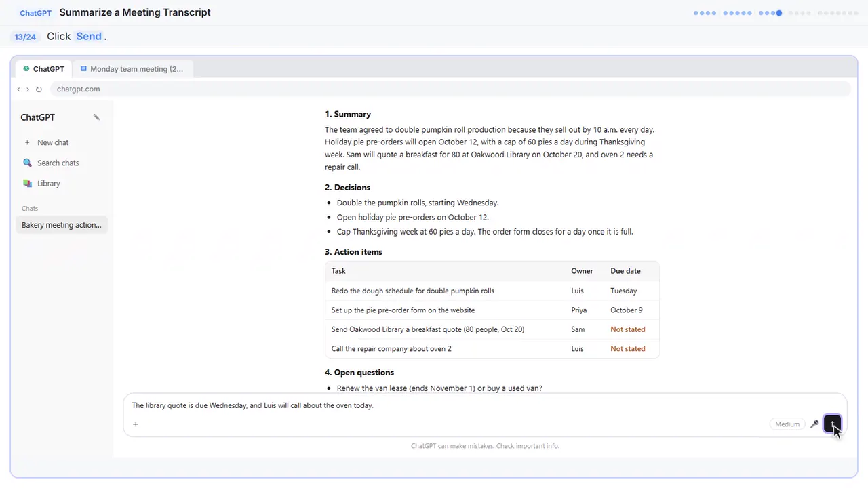The height and width of the screenshot is (488, 868).
Task: Go back with the browser back arrow
Action: click(x=18, y=89)
